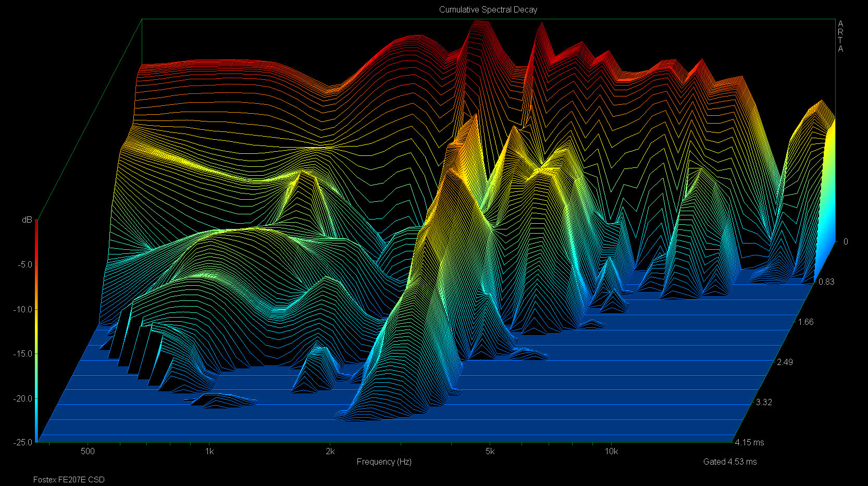This screenshot has width=868, height=486.
Task: Click the 'Gated 4.53 ms' label
Action: [730, 461]
